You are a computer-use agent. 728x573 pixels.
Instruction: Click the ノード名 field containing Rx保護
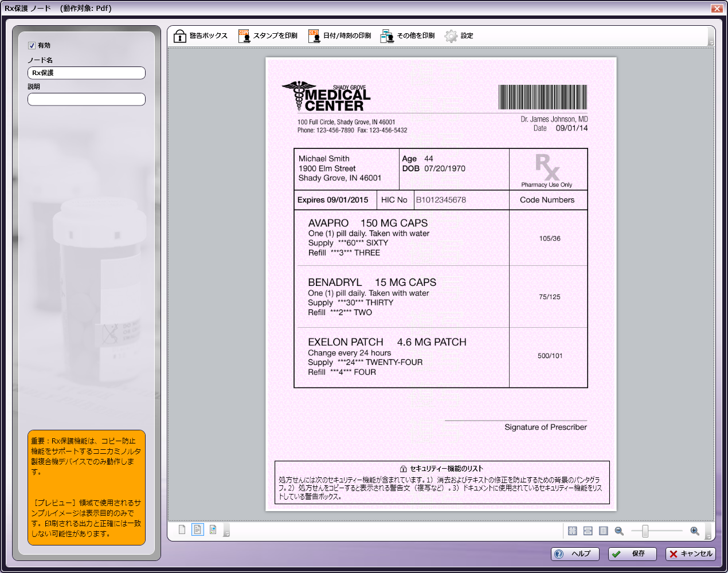(87, 73)
